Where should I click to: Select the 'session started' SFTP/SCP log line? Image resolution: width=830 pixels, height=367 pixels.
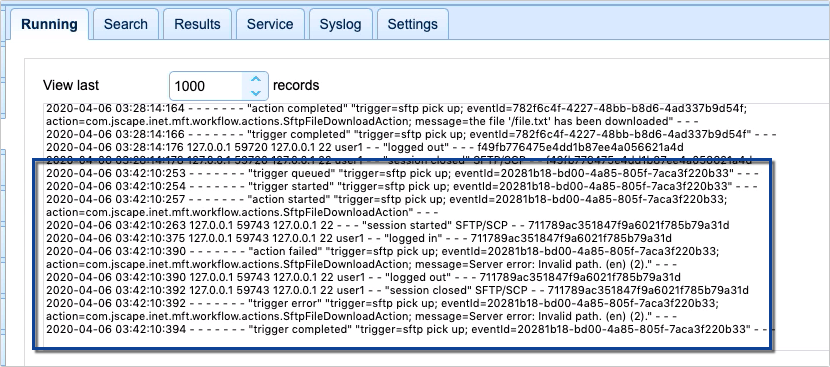(387, 226)
